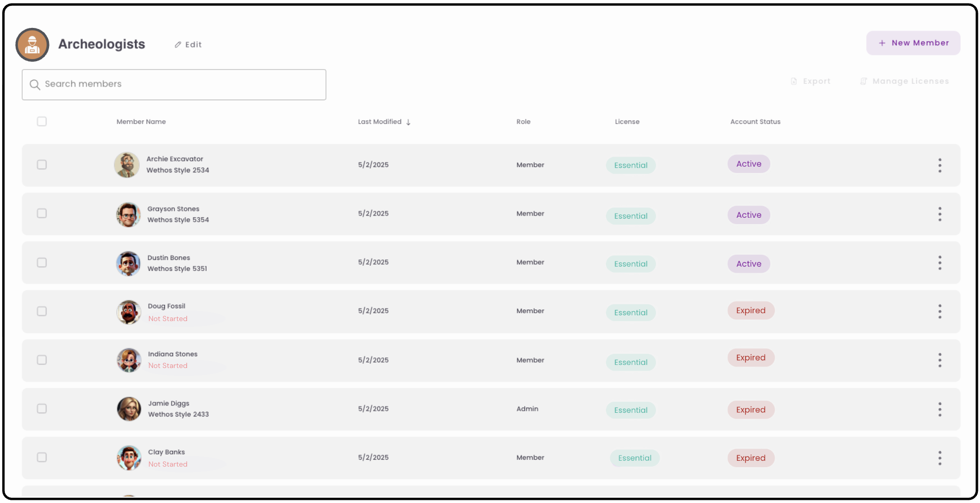Screen dimensions: 980x503
Task: Click the name Jamie Diggs
Action: click(x=169, y=403)
